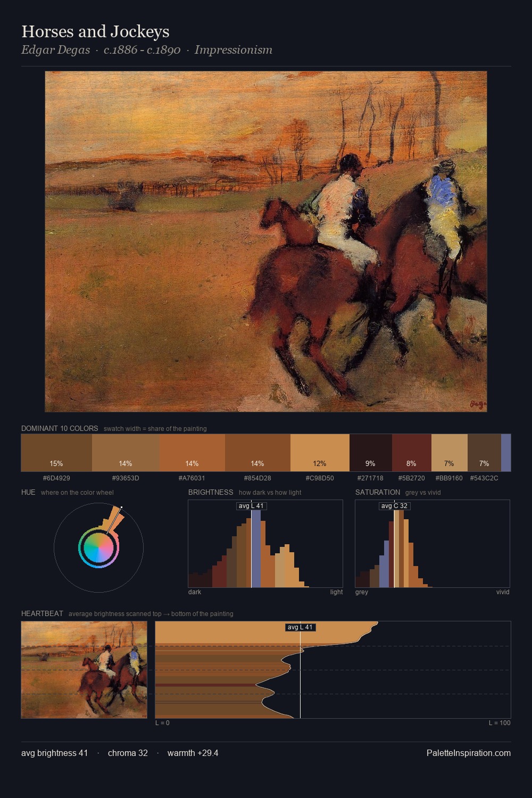Click the #BB9160 sand swatch
Screen dimensions: 532x798
(450, 453)
